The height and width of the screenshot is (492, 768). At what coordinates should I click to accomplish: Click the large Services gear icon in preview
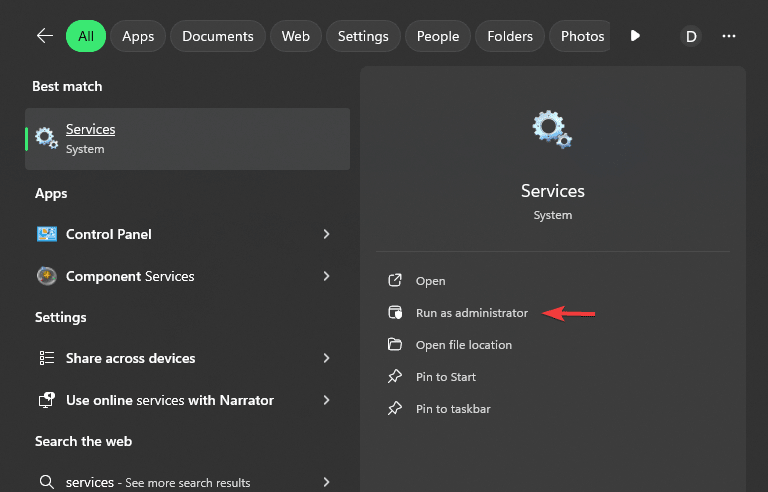(x=552, y=129)
